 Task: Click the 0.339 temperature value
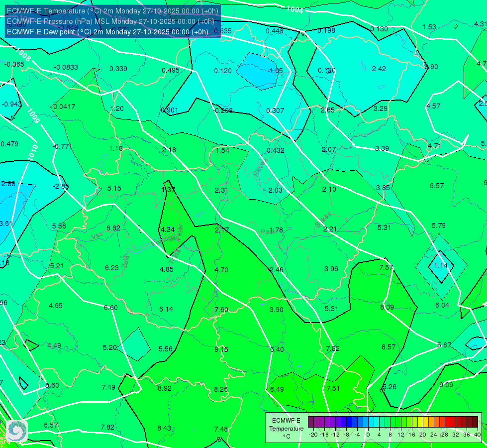(x=118, y=69)
